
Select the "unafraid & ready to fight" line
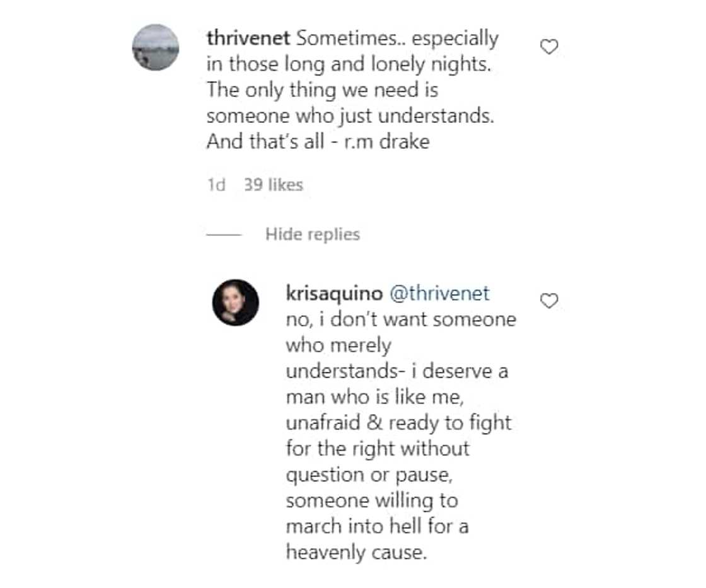tap(398, 422)
